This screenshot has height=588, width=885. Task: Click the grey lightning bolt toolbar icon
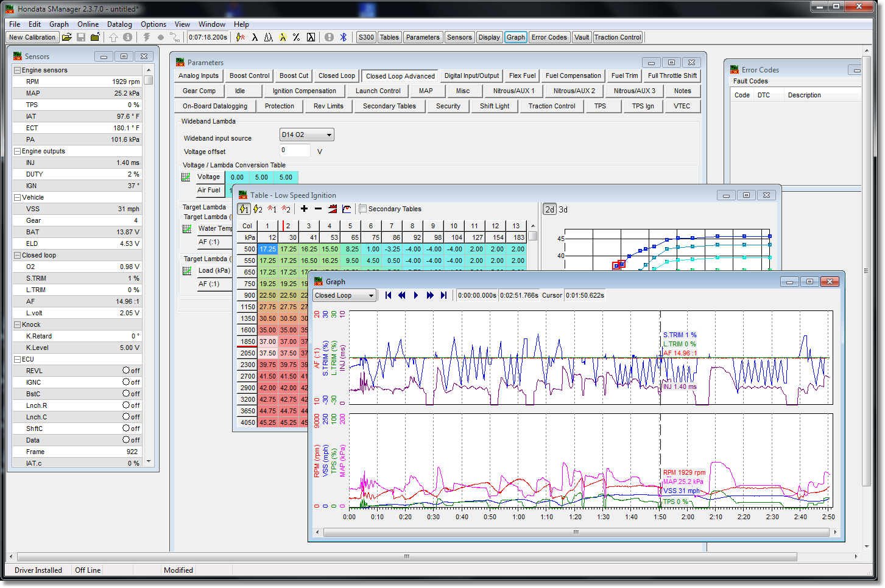point(147,37)
